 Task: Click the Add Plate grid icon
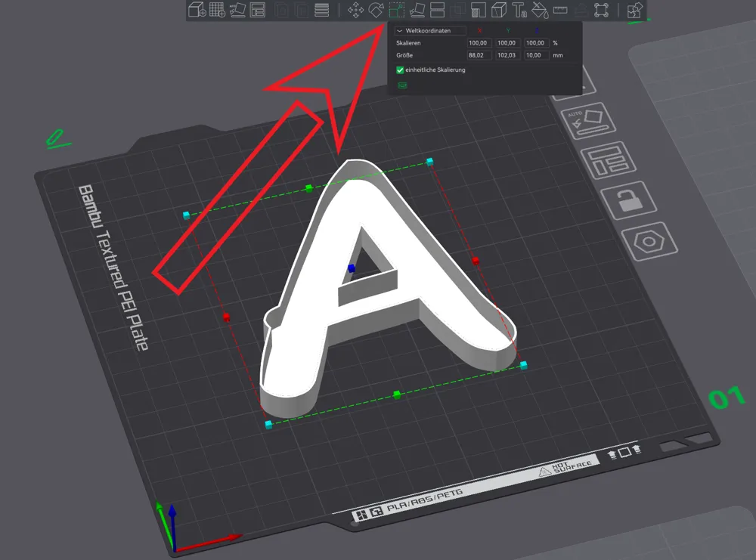coord(216,10)
